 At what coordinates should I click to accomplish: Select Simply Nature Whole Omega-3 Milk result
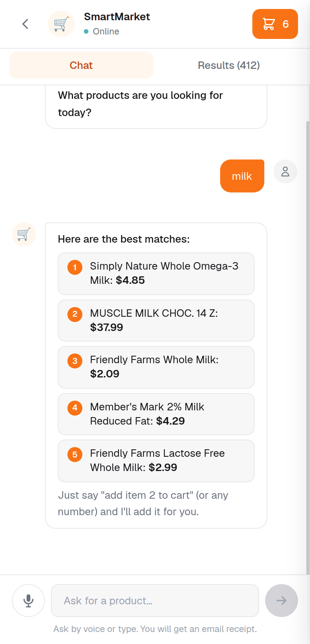(x=156, y=274)
